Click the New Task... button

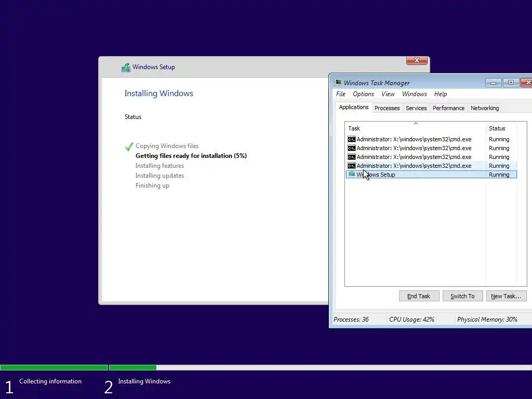pos(506,296)
